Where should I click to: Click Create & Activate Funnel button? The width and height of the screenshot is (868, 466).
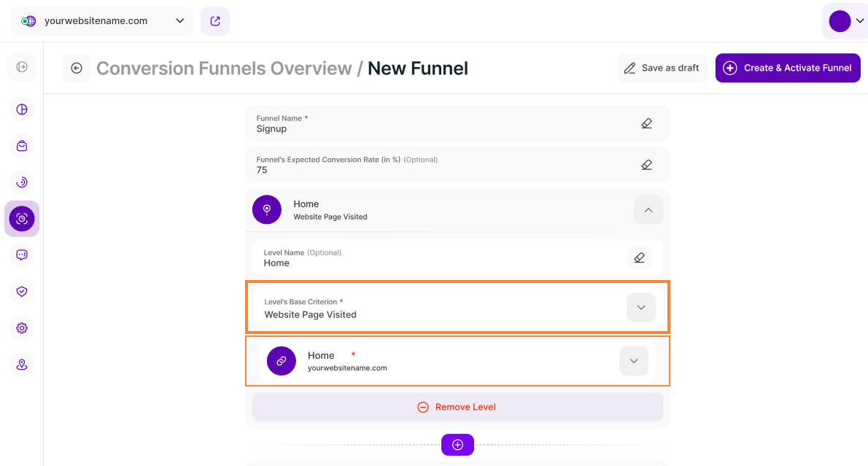click(x=788, y=68)
